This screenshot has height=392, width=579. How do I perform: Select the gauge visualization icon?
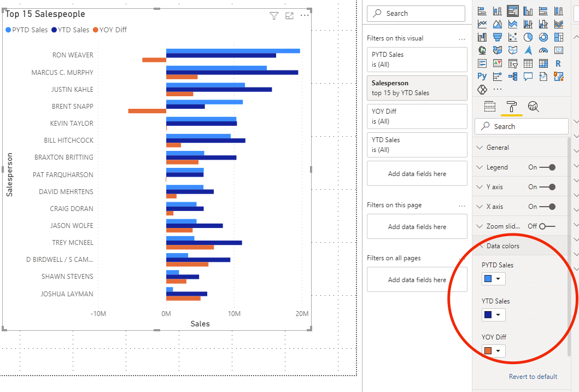(x=543, y=50)
